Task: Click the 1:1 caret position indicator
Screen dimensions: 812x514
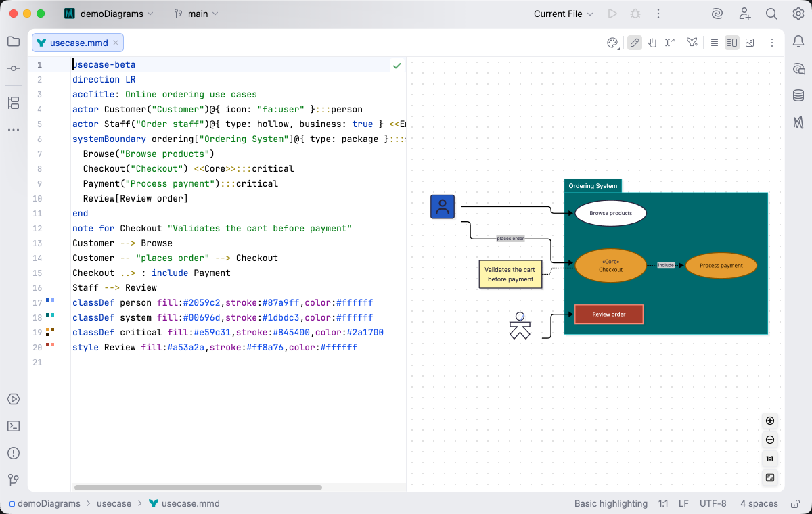Action: 663,503
